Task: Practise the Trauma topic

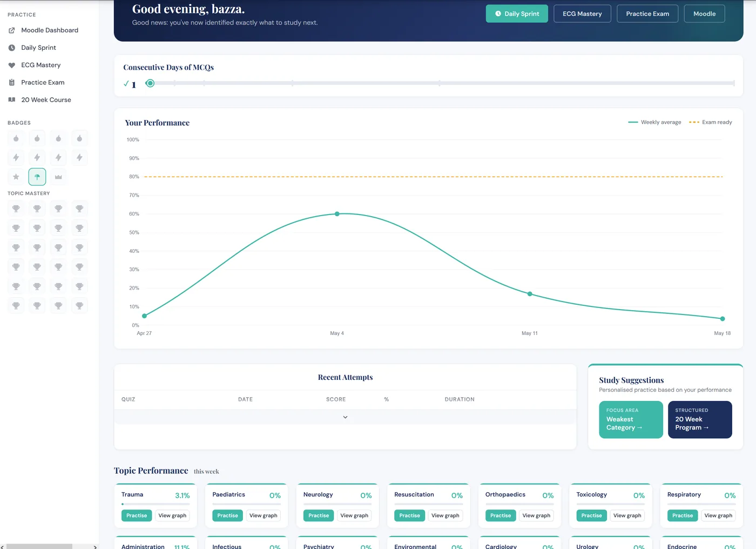Action: click(x=137, y=515)
